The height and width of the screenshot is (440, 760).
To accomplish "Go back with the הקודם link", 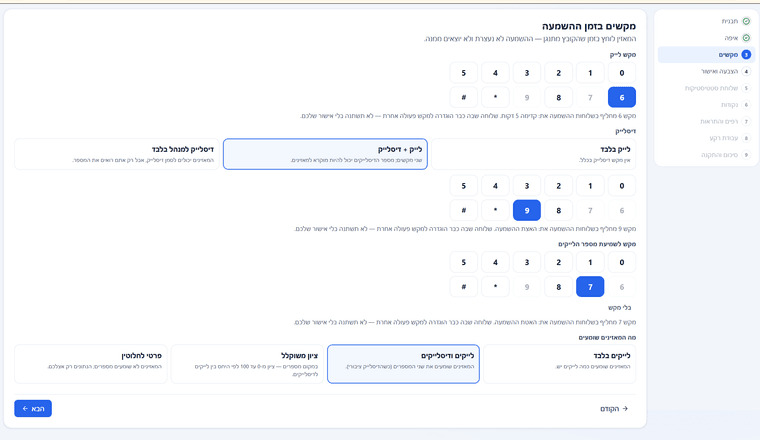I will pos(614,409).
